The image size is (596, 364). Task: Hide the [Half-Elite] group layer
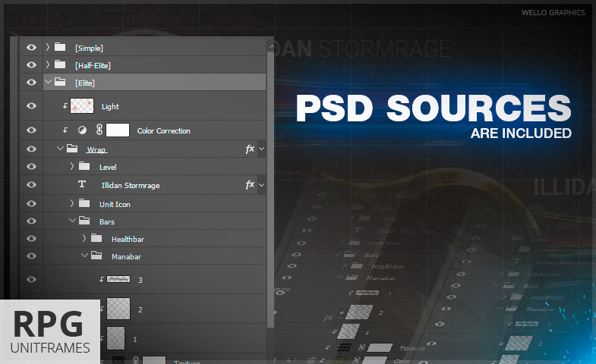32,65
